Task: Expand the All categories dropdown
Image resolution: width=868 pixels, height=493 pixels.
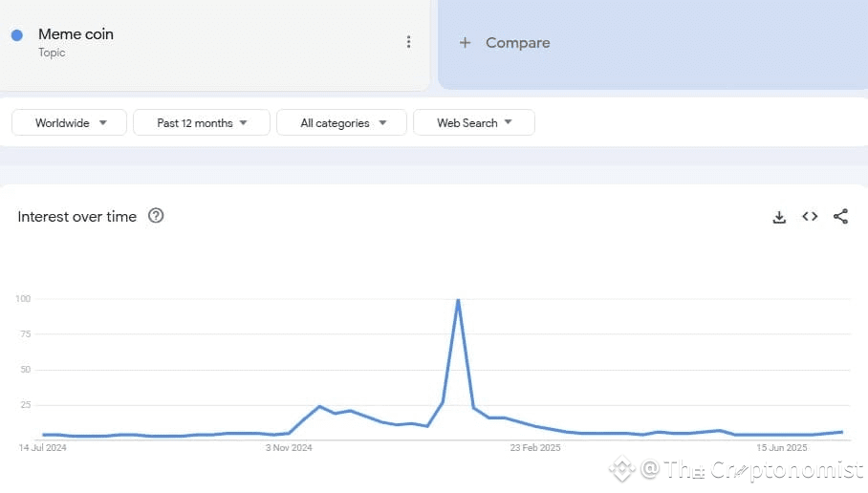Action: coord(341,123)
